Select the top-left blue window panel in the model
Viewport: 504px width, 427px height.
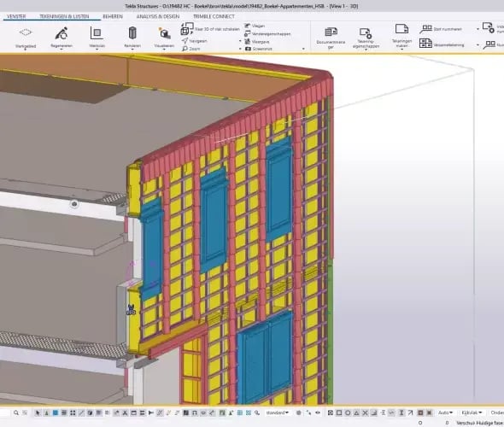(x=152, y=249)
